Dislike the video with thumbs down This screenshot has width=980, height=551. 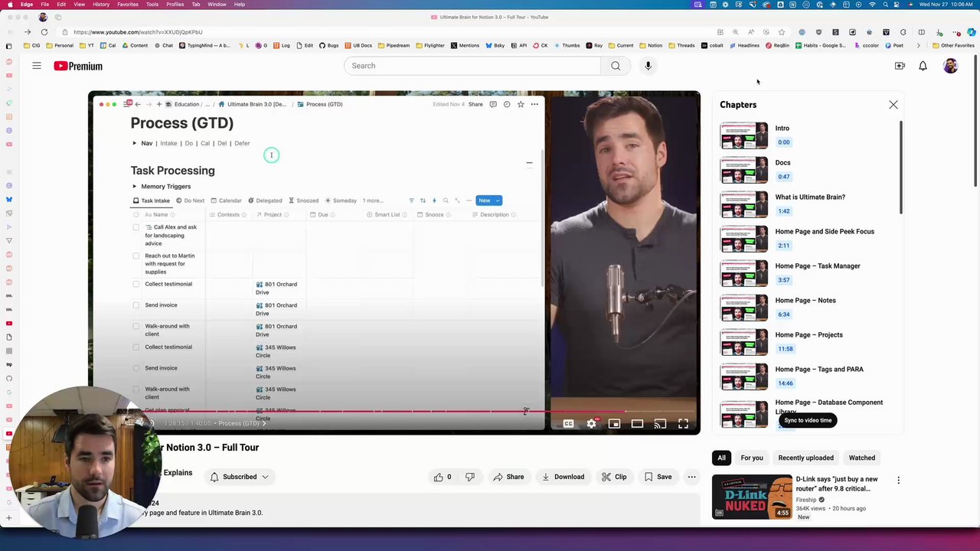[470, 477]
